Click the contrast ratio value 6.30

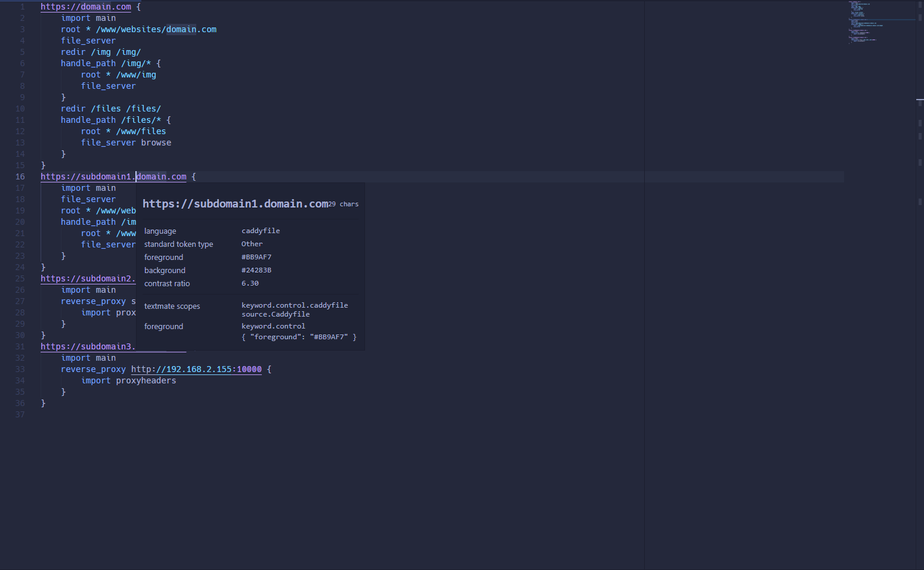click(249, 283)
